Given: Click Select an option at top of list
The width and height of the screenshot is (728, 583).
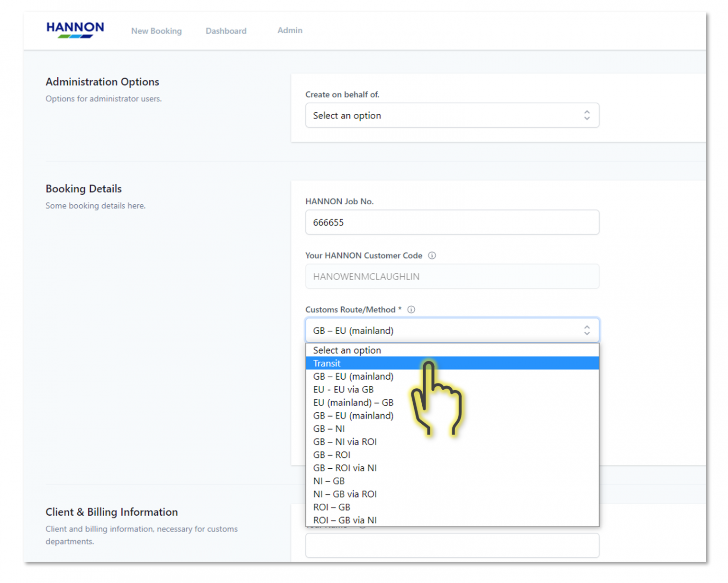Looking at the screenshot, I should [346, 350].
